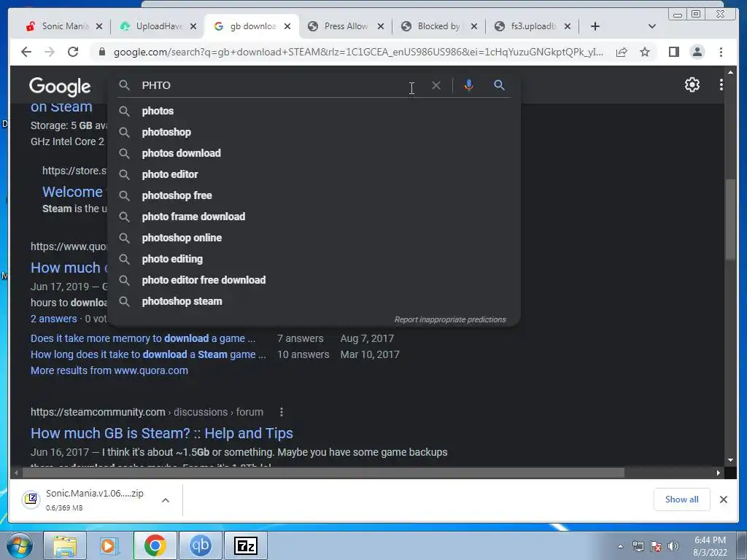747x560 pixels.
Task: Start voice search with the microphone
Action: click(x=469, y=85)
